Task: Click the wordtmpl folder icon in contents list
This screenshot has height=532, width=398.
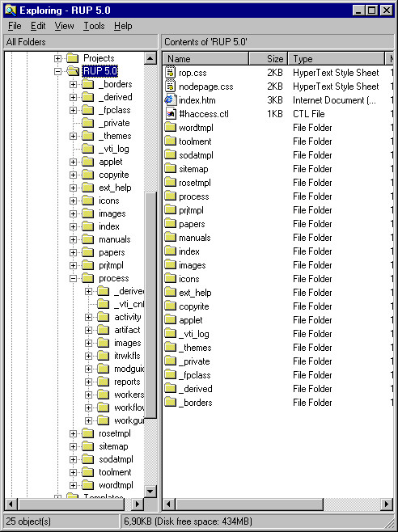Action: click(x=171, y=127)
